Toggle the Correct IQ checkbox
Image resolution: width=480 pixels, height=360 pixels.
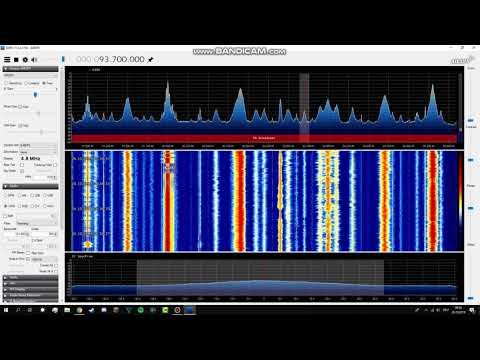point(56,265)
